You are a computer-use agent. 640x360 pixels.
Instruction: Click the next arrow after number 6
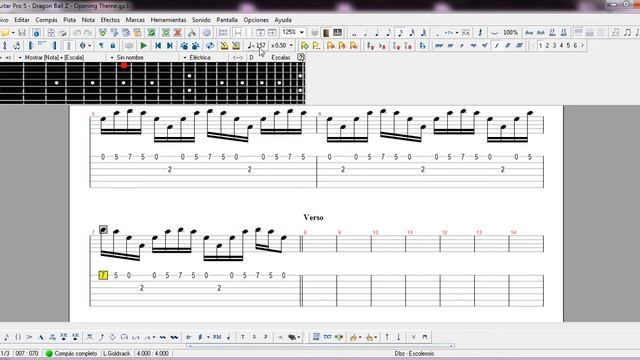(x=582, y=46)
